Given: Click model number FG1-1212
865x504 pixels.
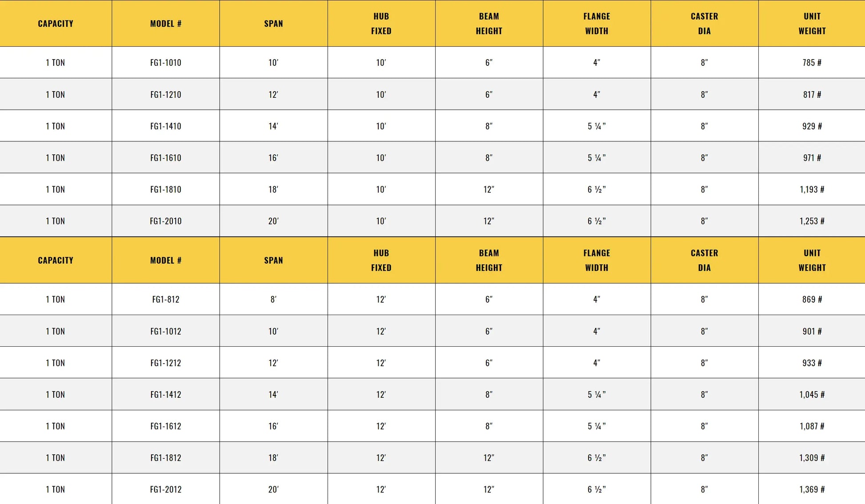Looking at the screenshot, I should coord(166,363).
